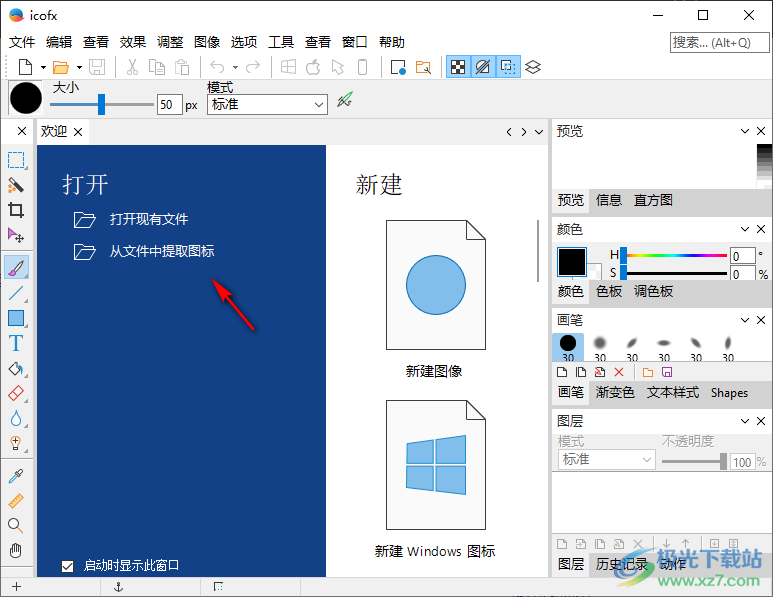Select the line drawing tool
The image size is (773, 597).
(16, 293)
